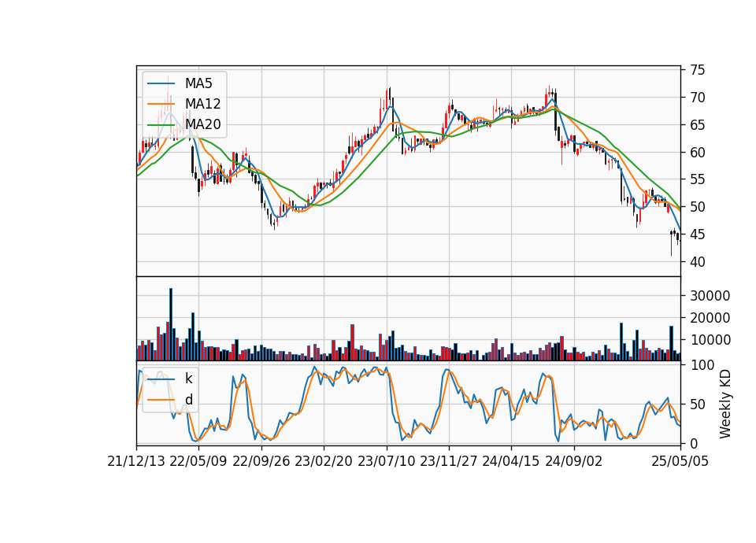Click the 10000 volume axis label
The height and width of the screenshot is (543, 756).
pyautogui.click(x=710, y=340)
